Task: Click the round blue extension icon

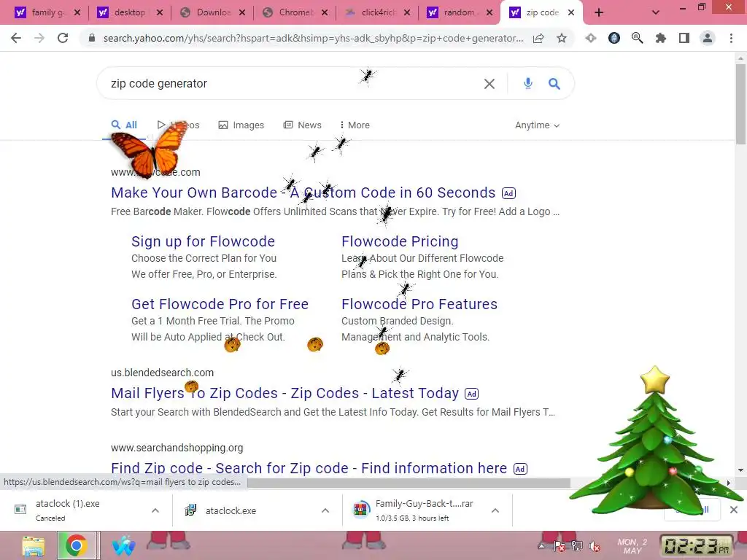Action: pyautogui.click(x=614, y=38)
